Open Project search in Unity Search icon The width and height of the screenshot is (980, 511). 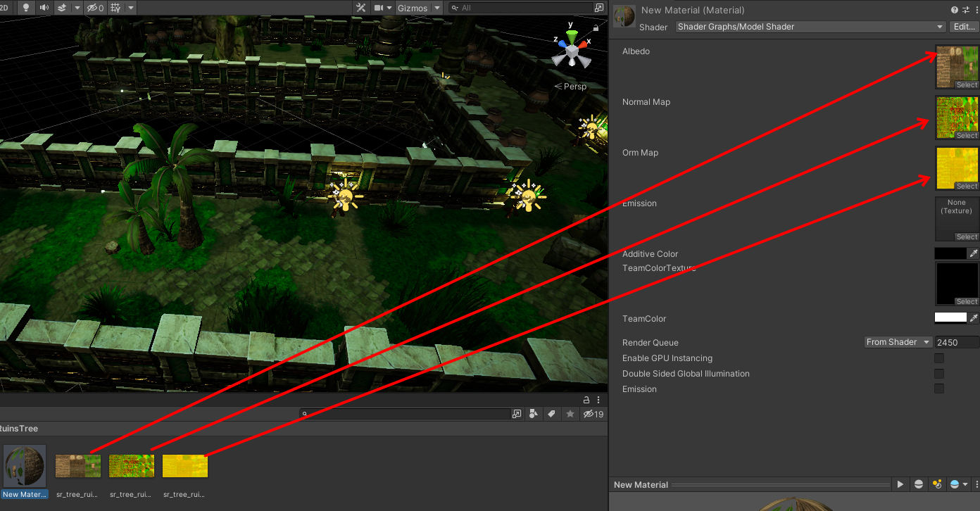pyautogui.click(x=517, y=414)
